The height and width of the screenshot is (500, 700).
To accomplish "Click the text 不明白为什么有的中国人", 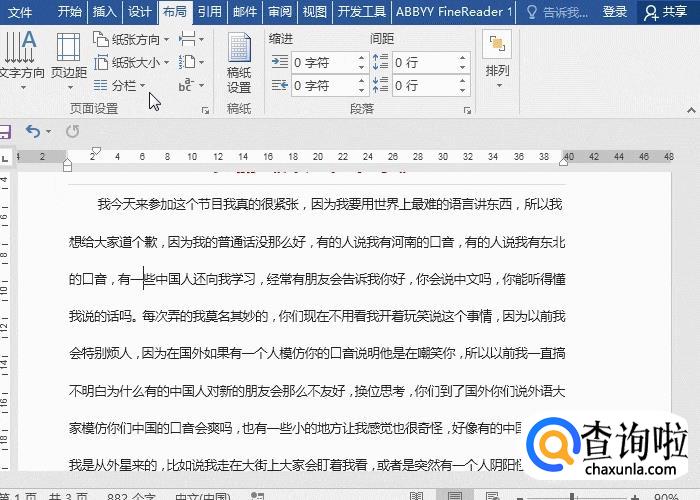I will (x=138, y=391).
